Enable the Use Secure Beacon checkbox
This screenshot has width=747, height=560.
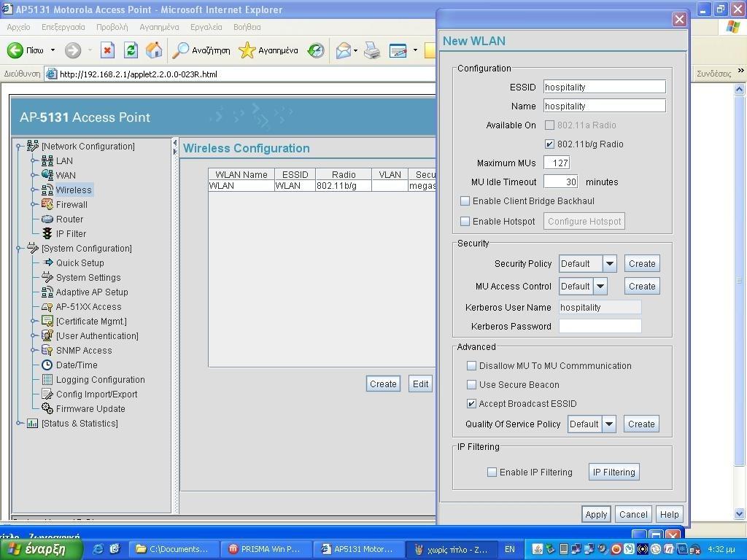tap(472, 385)
